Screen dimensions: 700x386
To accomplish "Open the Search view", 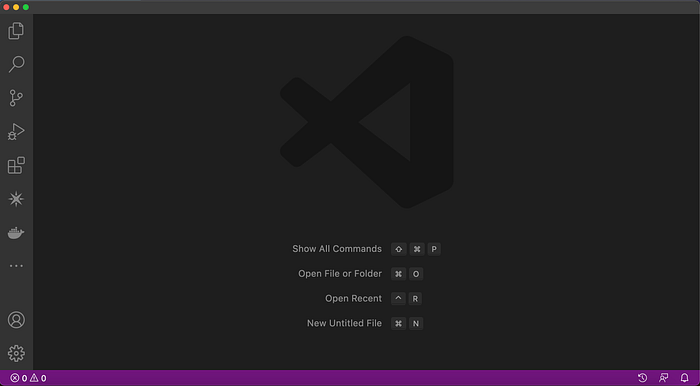I will point(16,64).
